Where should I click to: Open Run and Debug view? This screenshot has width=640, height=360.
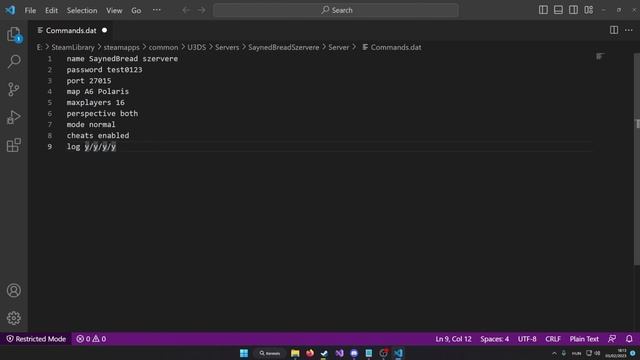pyautogui.click(x=14, y=117)
